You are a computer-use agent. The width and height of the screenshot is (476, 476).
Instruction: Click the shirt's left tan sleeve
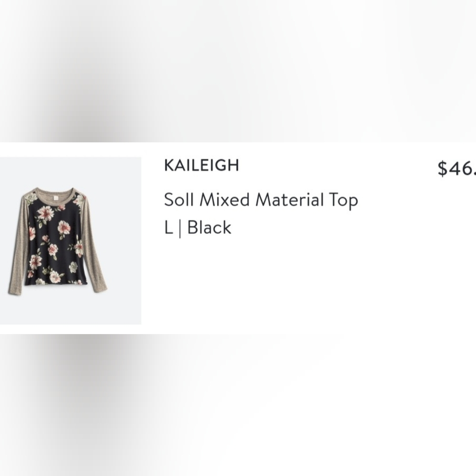[x=19, y=248]
